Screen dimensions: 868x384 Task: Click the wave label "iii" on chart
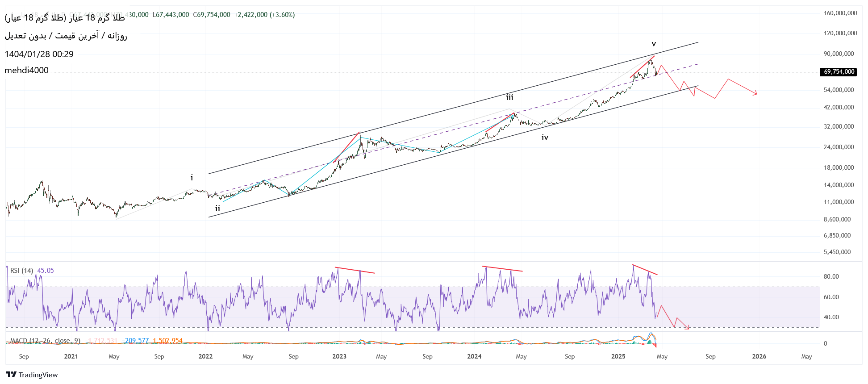(509, 97)
